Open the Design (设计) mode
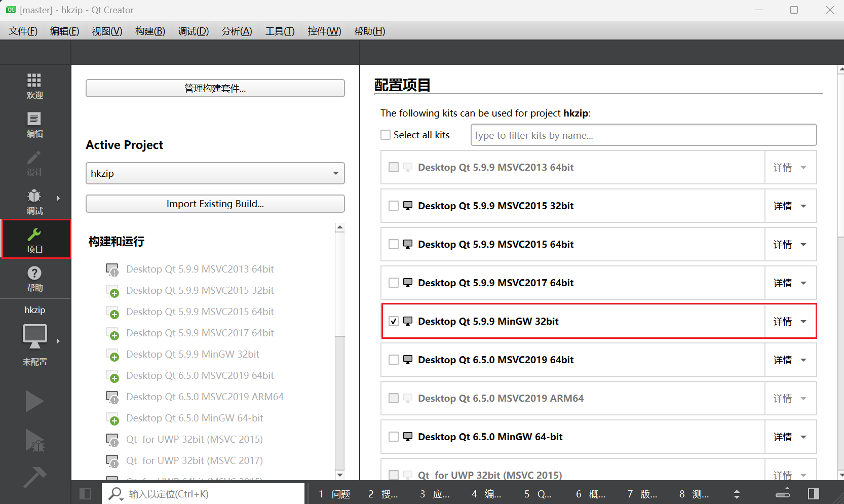Viewport: 844px width, 504px height. coord(34,163)
